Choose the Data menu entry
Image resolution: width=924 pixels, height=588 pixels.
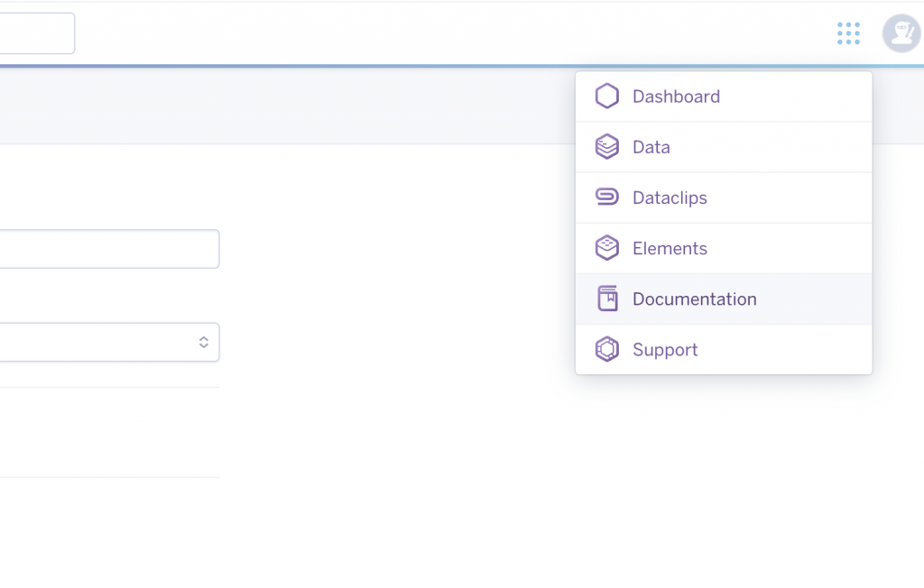coord(651,147)
